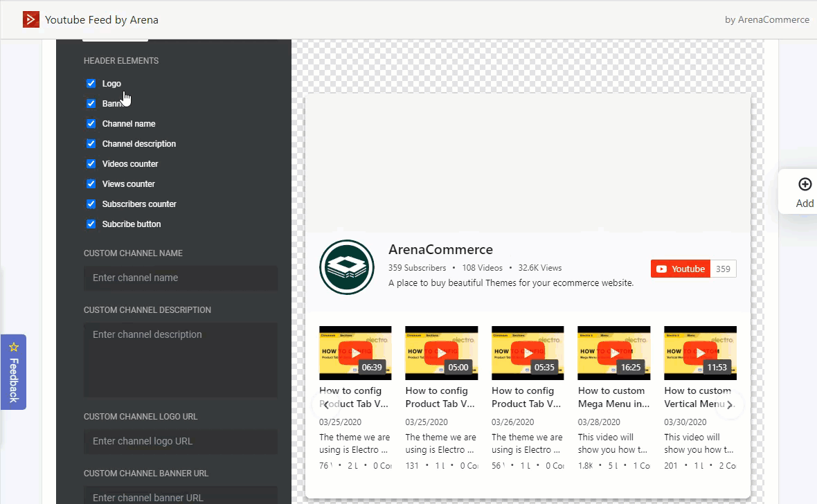Viewport: 817px width, 504px height.
Task: Click the 03/26/2020 video date
Action: pos(513,422)
